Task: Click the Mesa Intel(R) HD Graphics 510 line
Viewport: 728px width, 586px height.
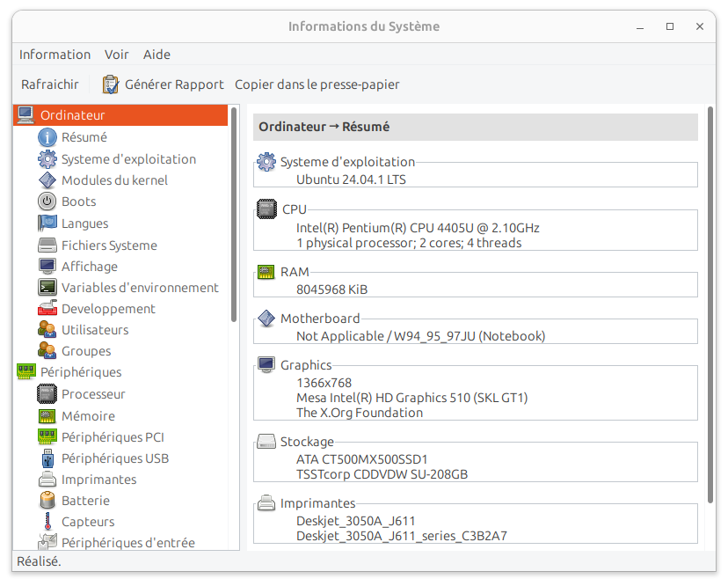Action: click(411, 398)
